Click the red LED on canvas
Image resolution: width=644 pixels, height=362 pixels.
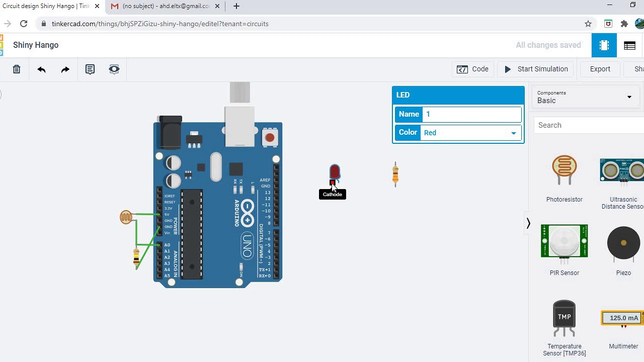click(335, 172)
